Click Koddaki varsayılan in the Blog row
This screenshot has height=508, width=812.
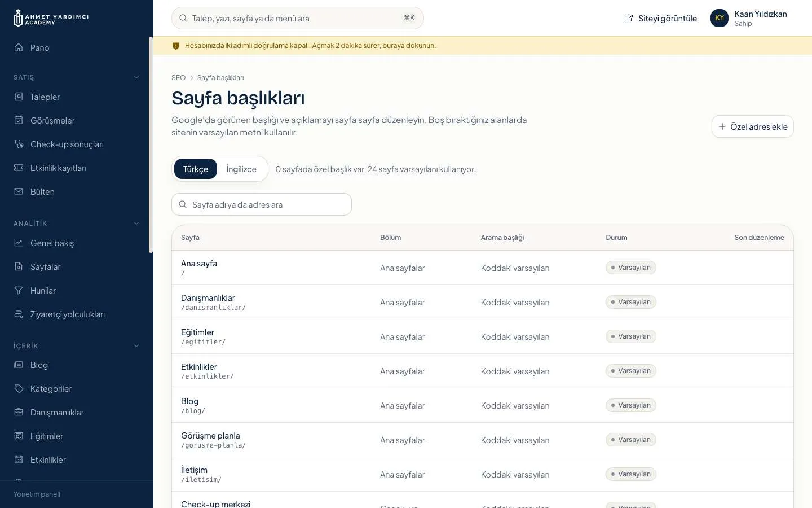(x=515, y=406)
